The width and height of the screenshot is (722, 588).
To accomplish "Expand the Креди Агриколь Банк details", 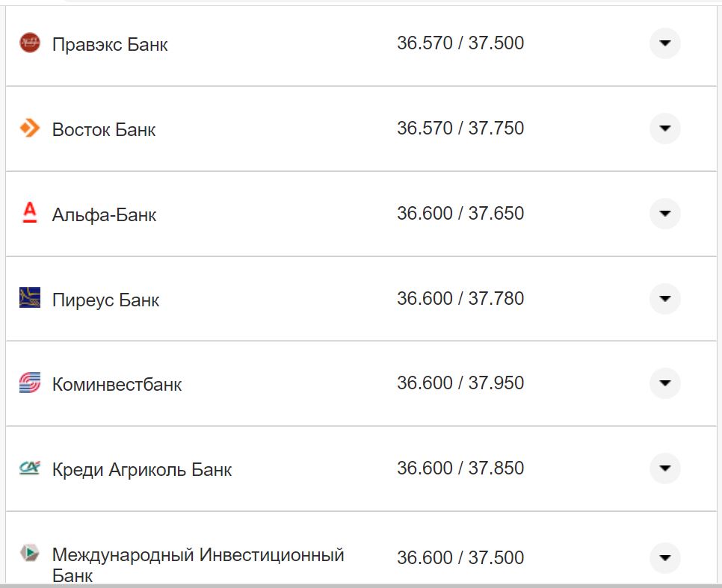I will pos(664,469).
